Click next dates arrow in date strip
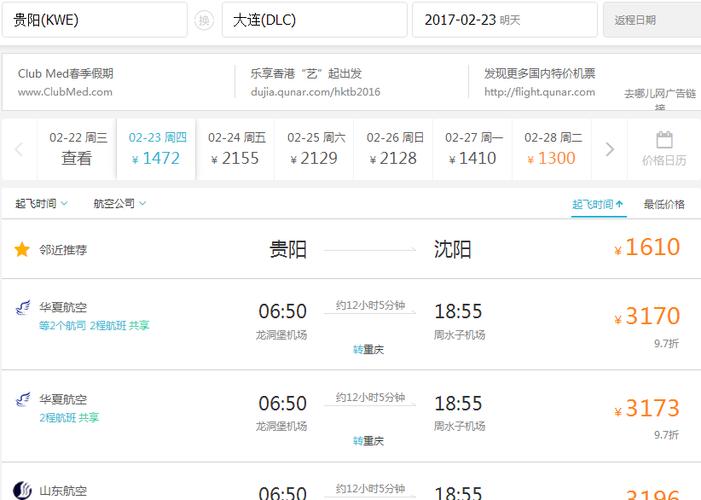Image resolution: width=701 pixels, height=500 pixels. coord(610,149)
